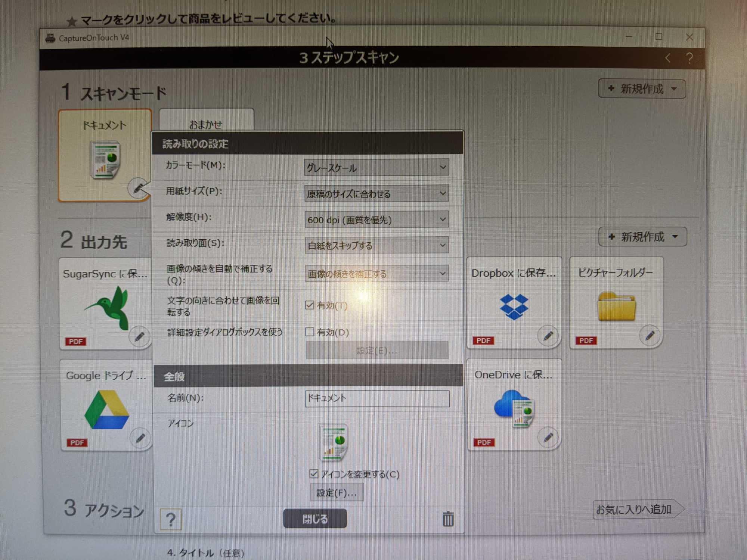Viewport: 747px width, 560px height.
Task: Open the 読み取り面 dropdown showing 白紙をスキップする
Action: pos(376,245)
